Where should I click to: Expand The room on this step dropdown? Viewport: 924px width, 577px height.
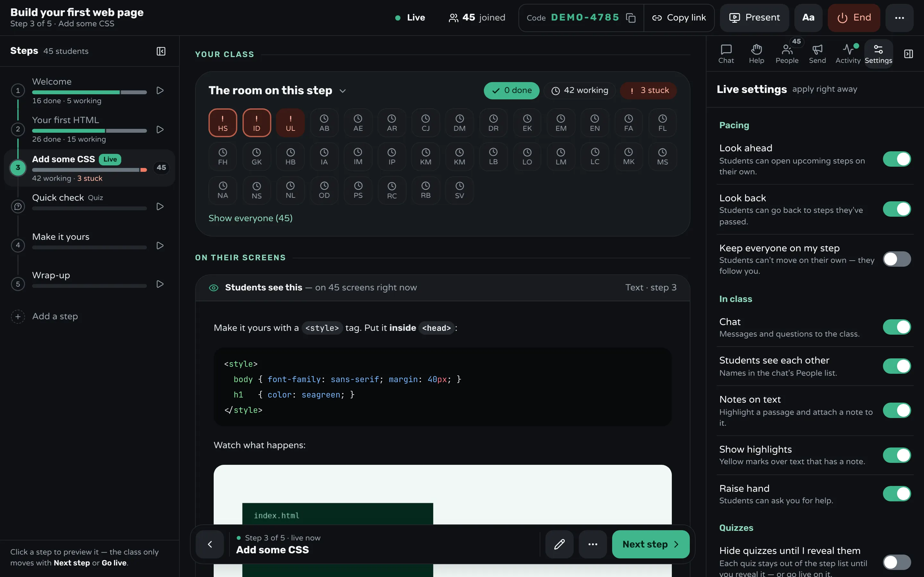pos(343,91)
